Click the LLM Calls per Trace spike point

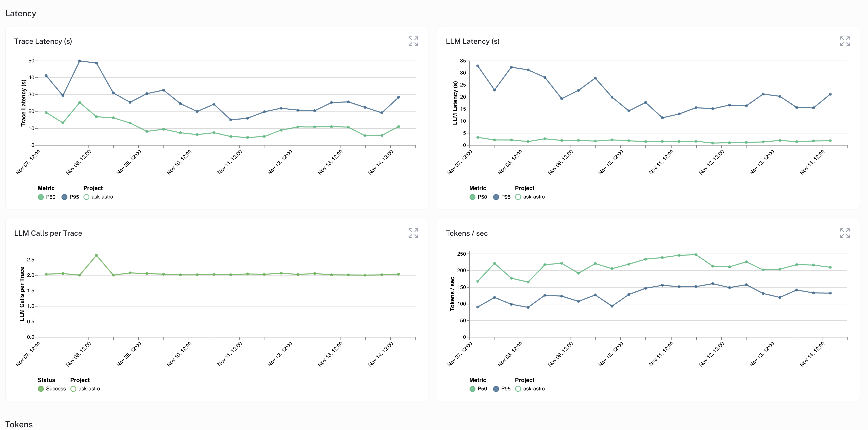tap(96, 255)
